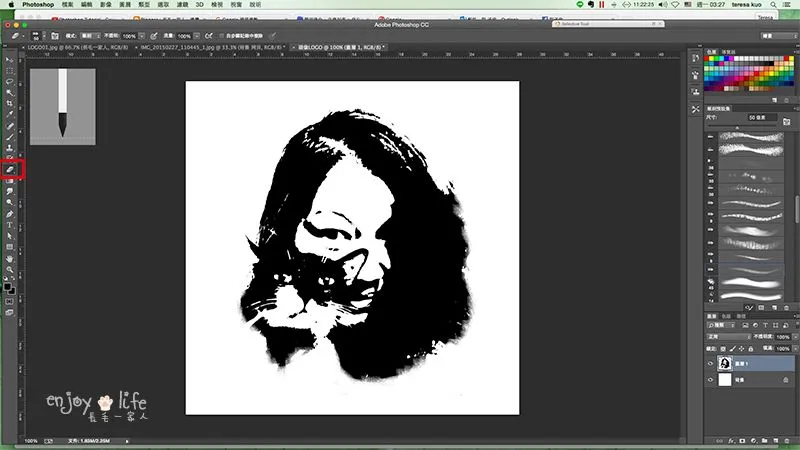Lock layer position icon
The image size is (800, 450).
click(x=741, y=349)
